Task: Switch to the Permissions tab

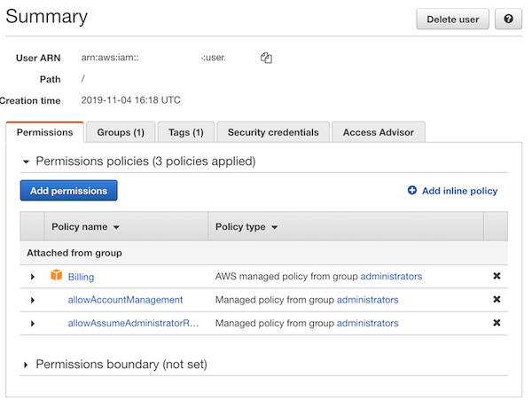Action: click(45, 132)
